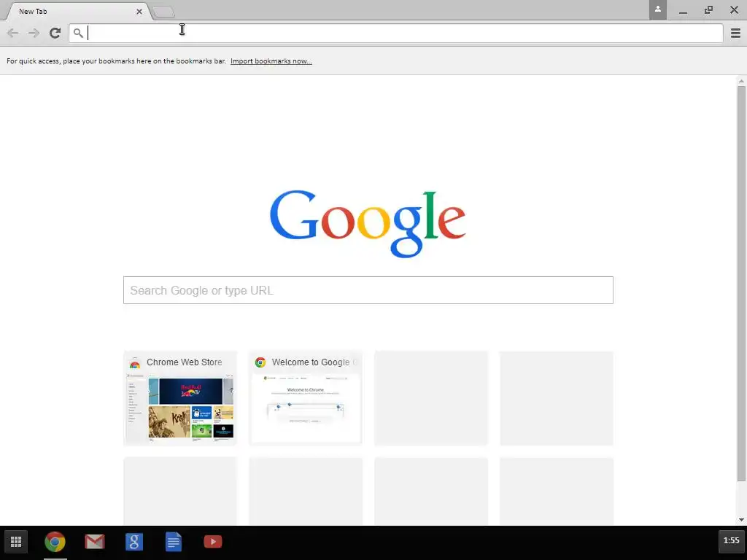Click the Chrome Web Store title text
The width and height of the screenshot is (747, 560).
coord(185,362)
